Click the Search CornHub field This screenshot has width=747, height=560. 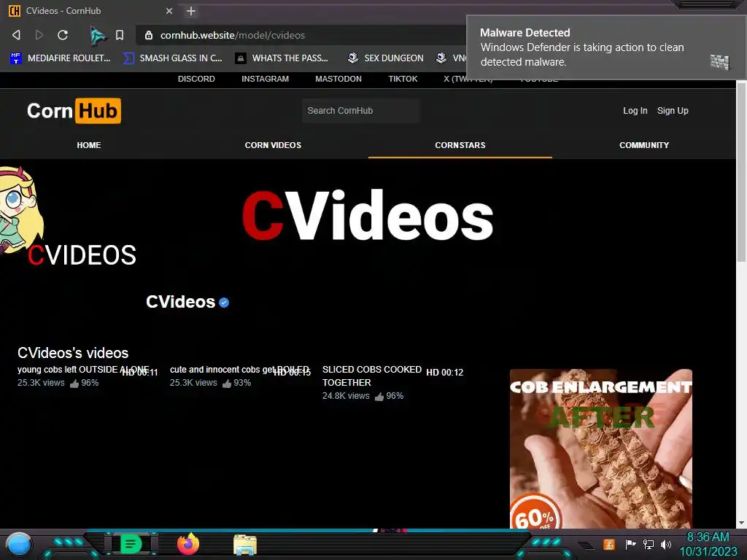360,111
